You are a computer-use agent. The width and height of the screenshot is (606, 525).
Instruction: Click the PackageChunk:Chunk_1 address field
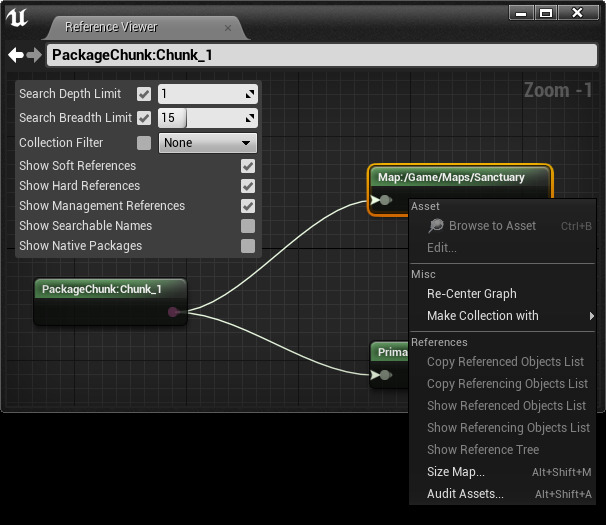tap(320, 55)
